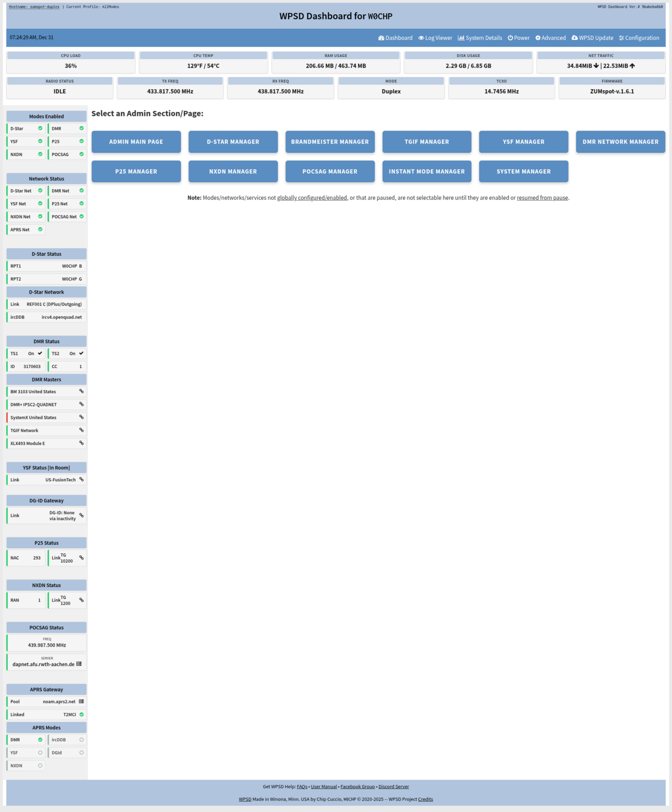Click the link icon next to US-FusionTech
Image resolution: width=672 pixels, height=812 pixels.
(x=81, y=480)
